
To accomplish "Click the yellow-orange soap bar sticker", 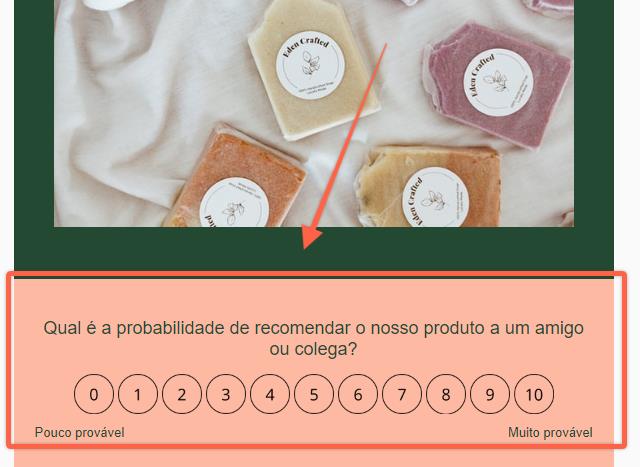I will pyautogui.click(x=436, y=198).
